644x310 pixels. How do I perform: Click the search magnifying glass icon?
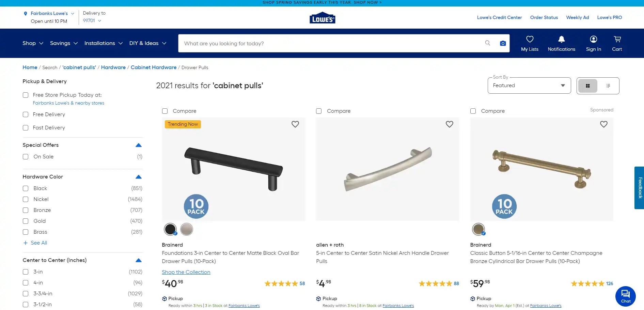click(x=488, y=43)
